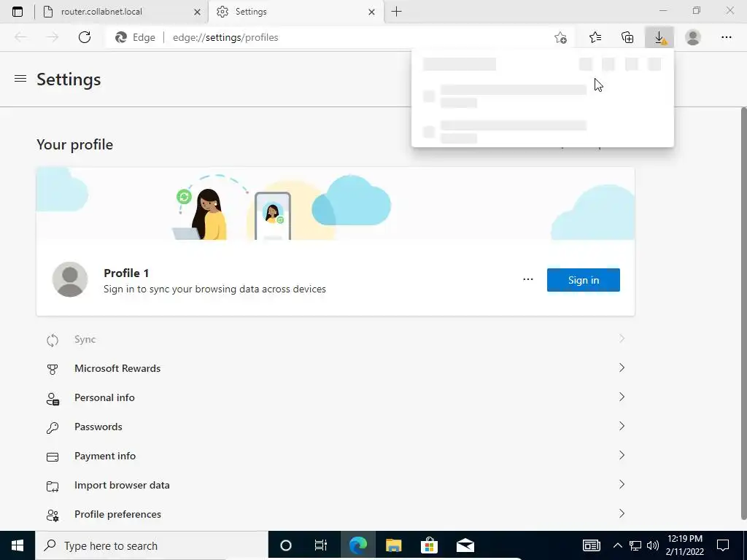Click the Sync circular arrows icon
Viewport: 747px width, 560px height.
point(53,340)
